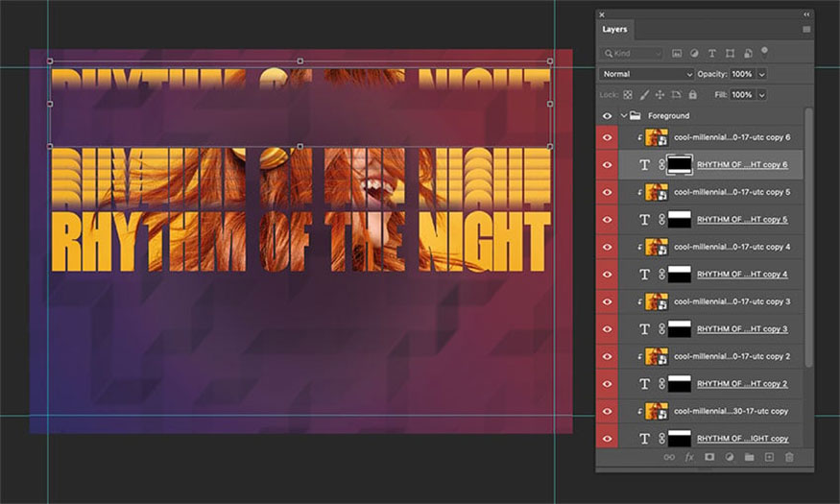Screen dimensions: 840x504
Task: Lock transparent pixels icon
Action: point(628,95)
